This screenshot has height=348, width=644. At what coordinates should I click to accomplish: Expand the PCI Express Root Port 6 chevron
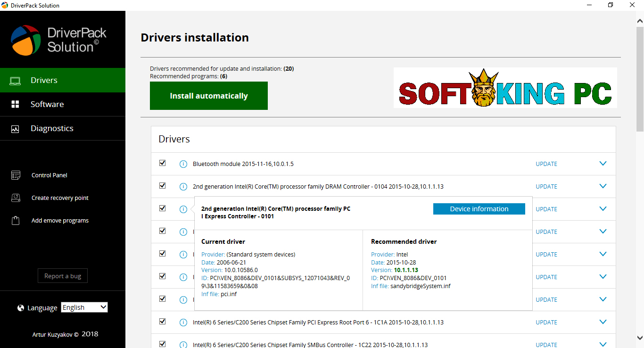(x=603, y=322)
